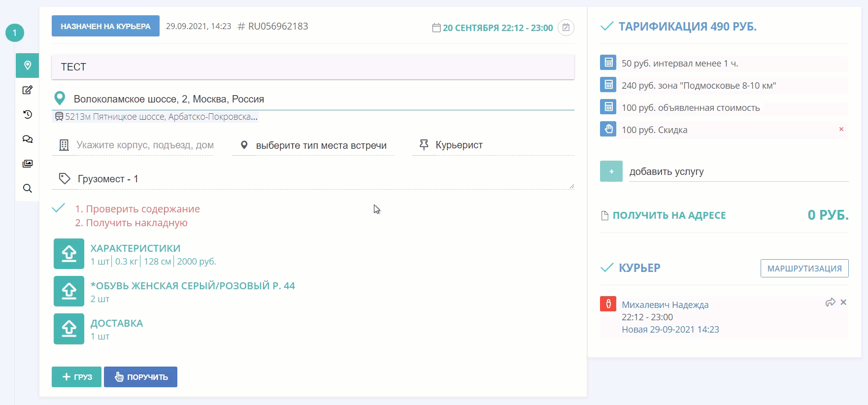Remove the 100 руб. Скидка line
This screenshot has height=405, width=868.
841,129
